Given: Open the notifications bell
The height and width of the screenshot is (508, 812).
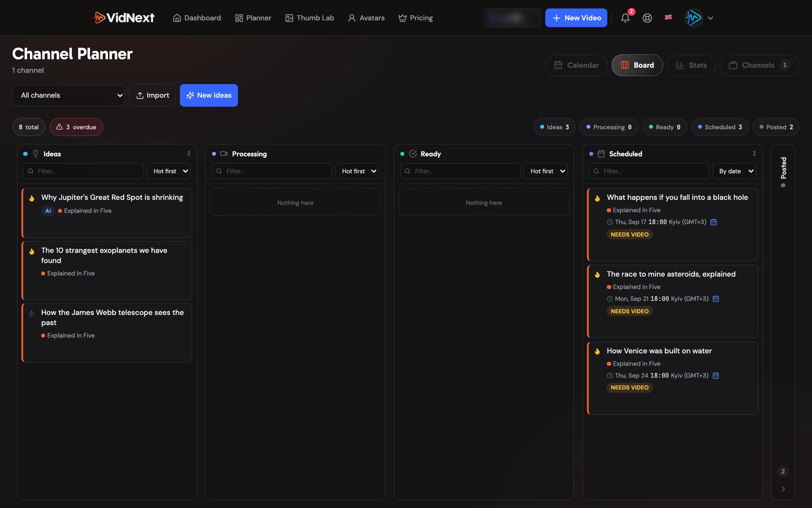Looking at the screenshot, I should point(625,18).
